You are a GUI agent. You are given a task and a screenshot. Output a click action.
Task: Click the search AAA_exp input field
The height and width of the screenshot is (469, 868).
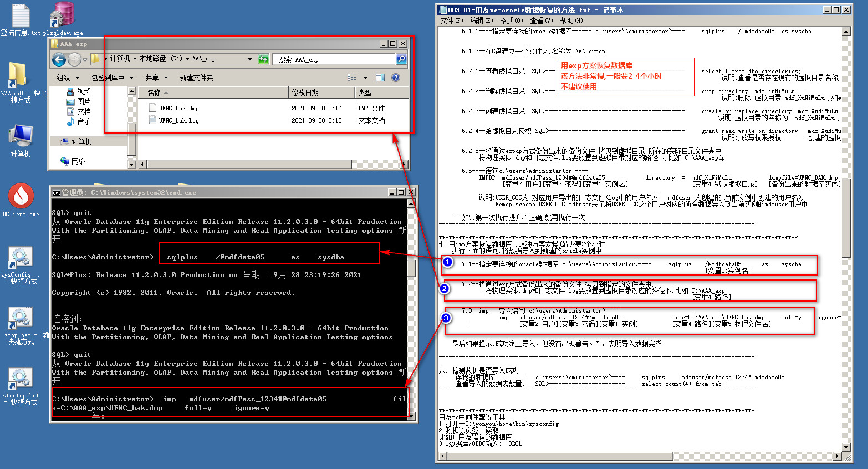coord(334,59)
